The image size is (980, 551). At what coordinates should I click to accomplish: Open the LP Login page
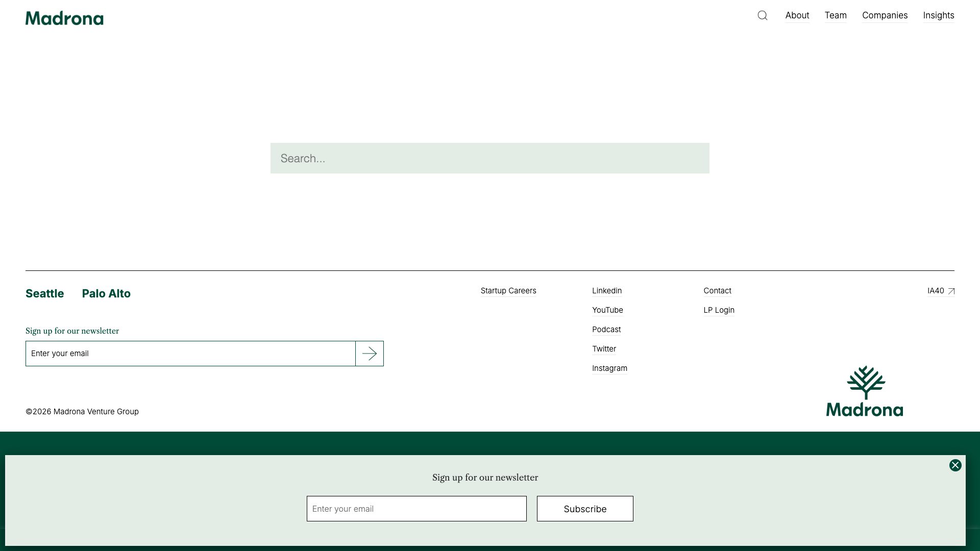(x=719, y=310)
